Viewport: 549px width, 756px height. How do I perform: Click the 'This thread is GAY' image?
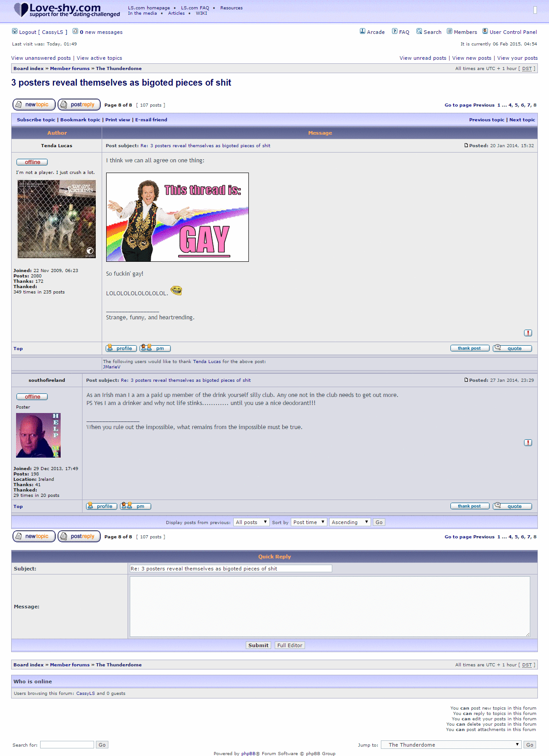point(177,217)
